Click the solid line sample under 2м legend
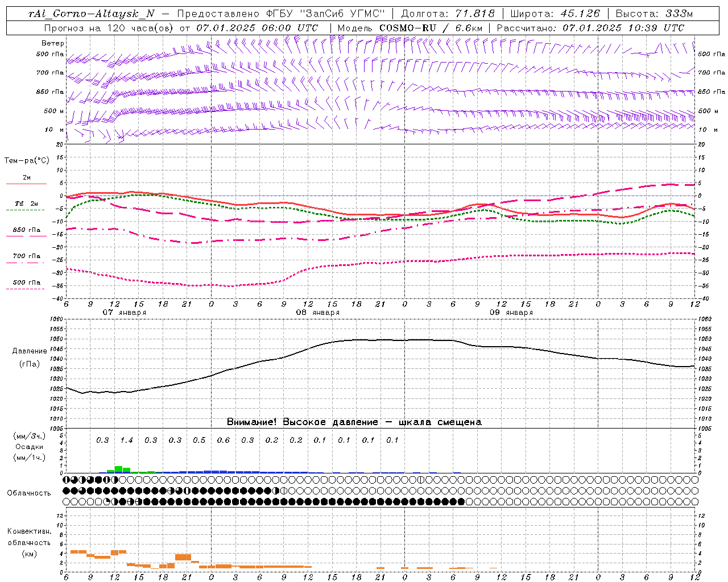Screen dimensions: 728x582 point(26,184)
